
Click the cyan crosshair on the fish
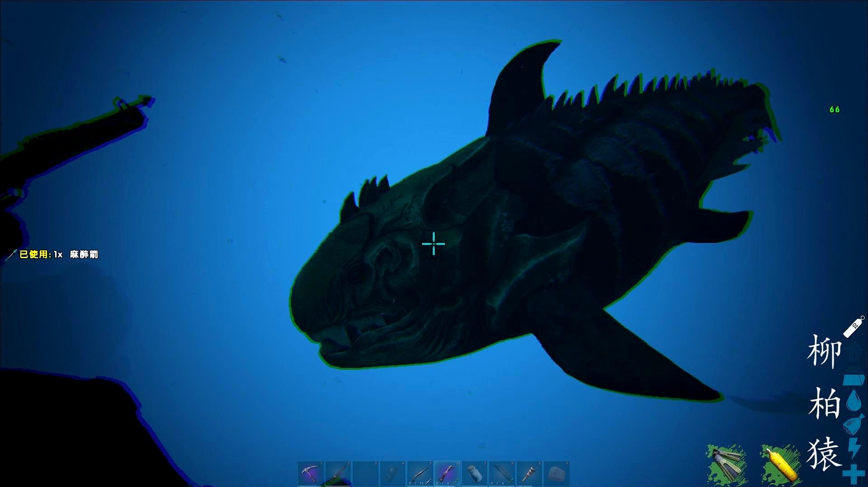434,244
